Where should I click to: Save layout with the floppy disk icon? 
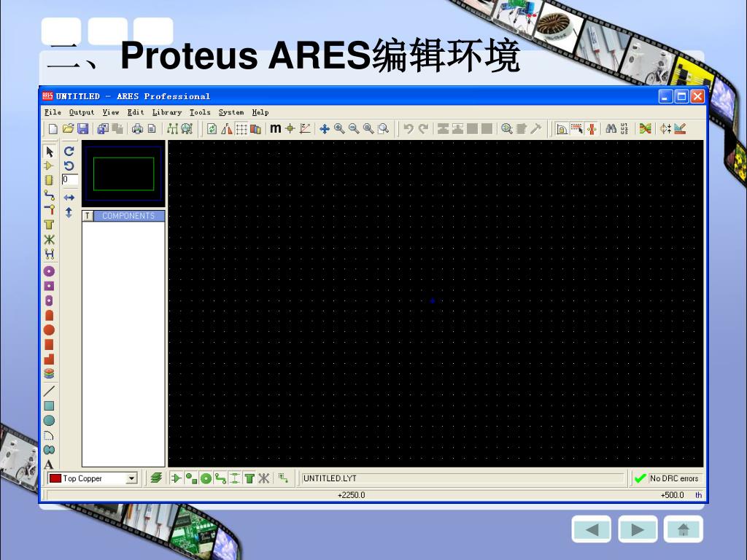[x=83, y=128]
